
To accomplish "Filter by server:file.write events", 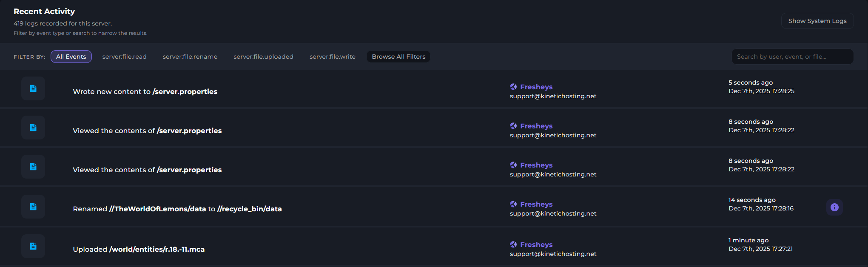I will point(332,57).
